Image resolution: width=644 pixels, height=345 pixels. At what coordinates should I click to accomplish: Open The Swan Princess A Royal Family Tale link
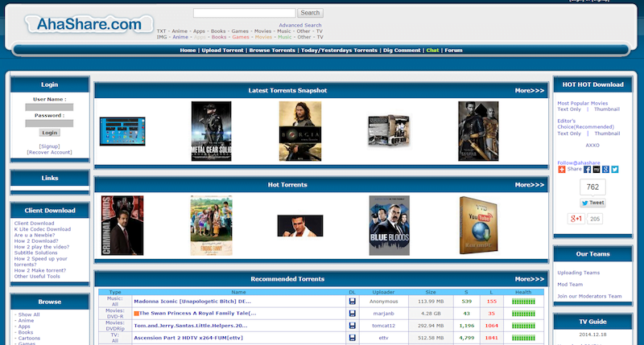click(197, 313)
